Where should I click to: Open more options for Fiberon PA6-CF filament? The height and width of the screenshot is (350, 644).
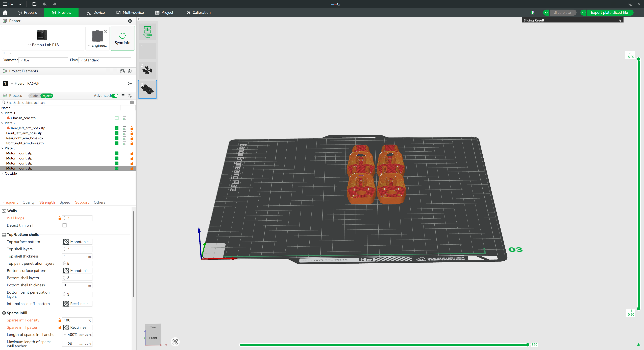130,83
